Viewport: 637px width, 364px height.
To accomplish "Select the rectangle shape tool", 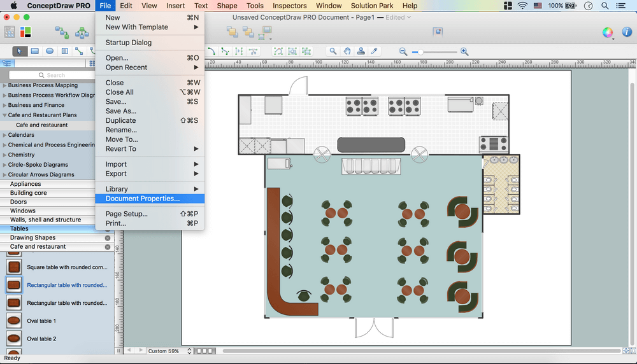I will pyautogui.click(x=35, y=52).
